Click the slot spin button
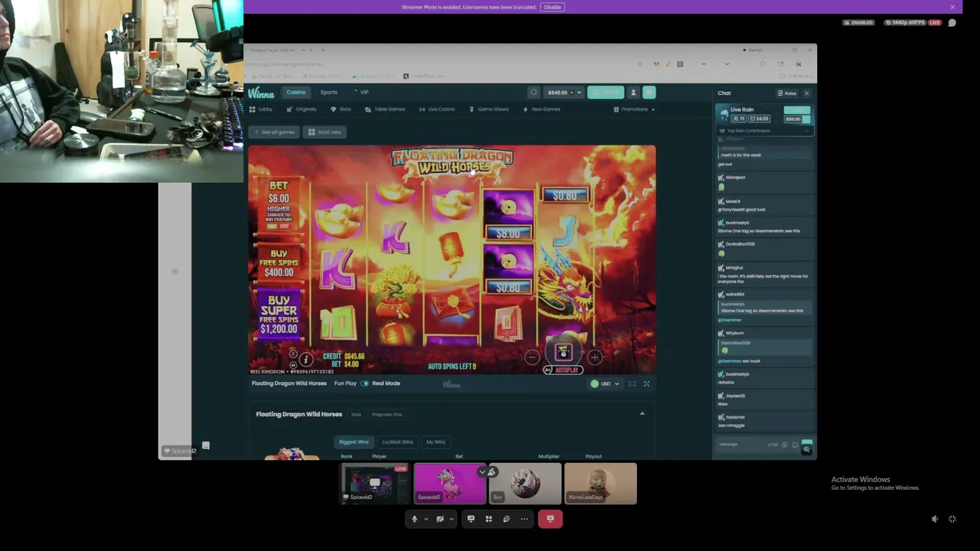Image resolution: width=980 pixels, height=551 pixels. (563, 352)
